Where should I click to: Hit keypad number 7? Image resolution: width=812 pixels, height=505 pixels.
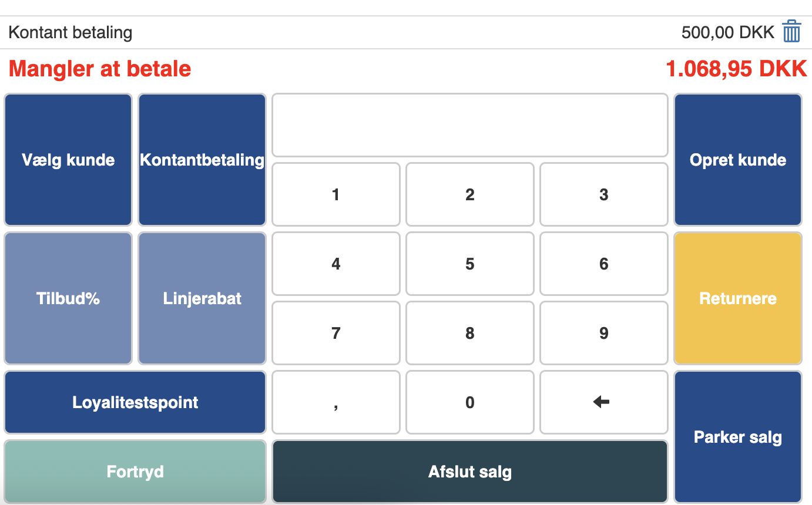(x=335, y=333)
